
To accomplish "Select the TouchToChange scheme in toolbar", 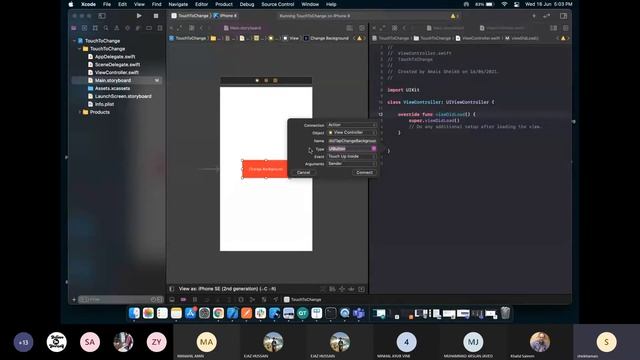I will click(190, 16).
